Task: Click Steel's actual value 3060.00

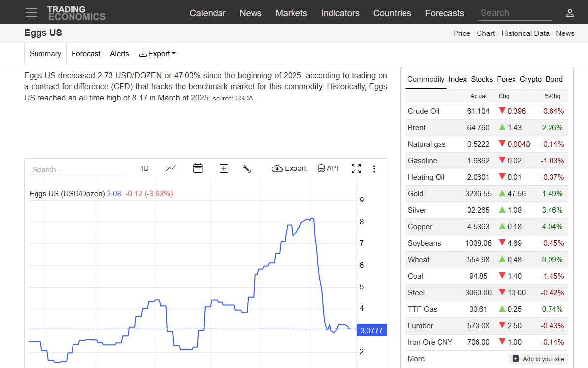Action: tap(478, 292)
